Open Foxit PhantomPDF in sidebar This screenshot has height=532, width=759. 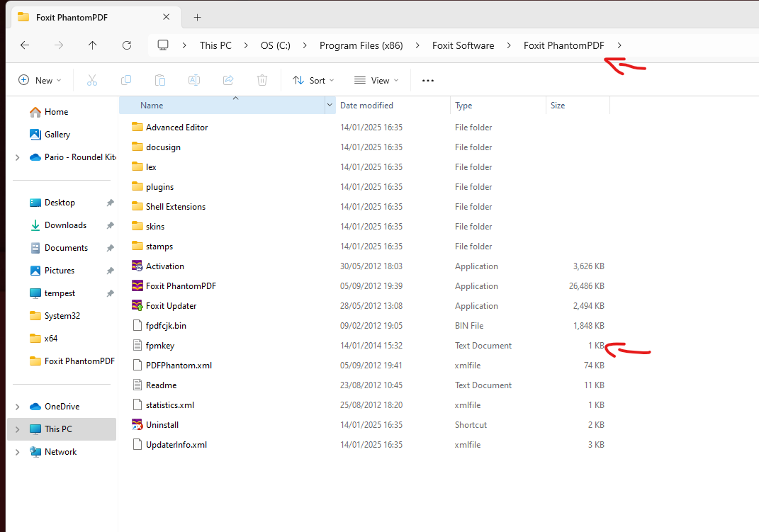pos(72,361)
